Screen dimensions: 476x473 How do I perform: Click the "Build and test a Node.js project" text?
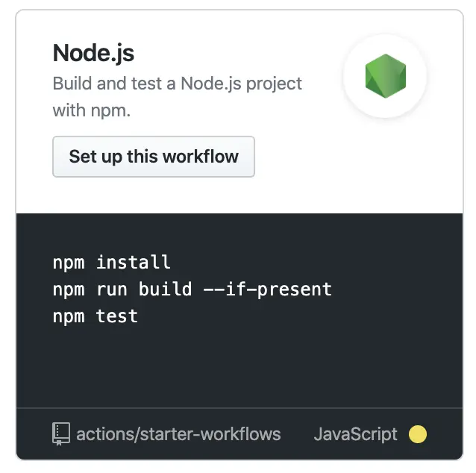click(178, 83)
